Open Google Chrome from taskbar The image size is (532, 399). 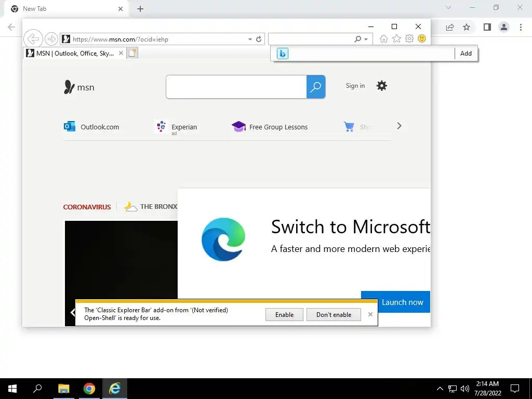(89, 389)
